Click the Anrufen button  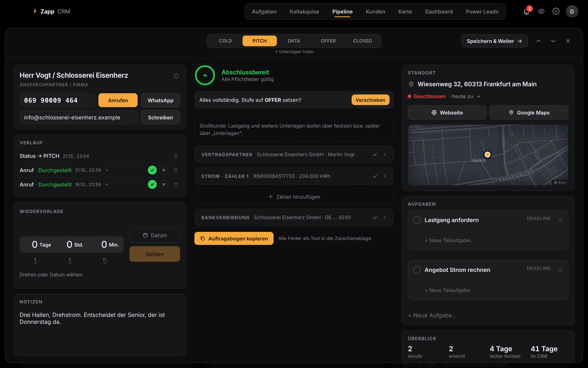click(x=118, y=100)
